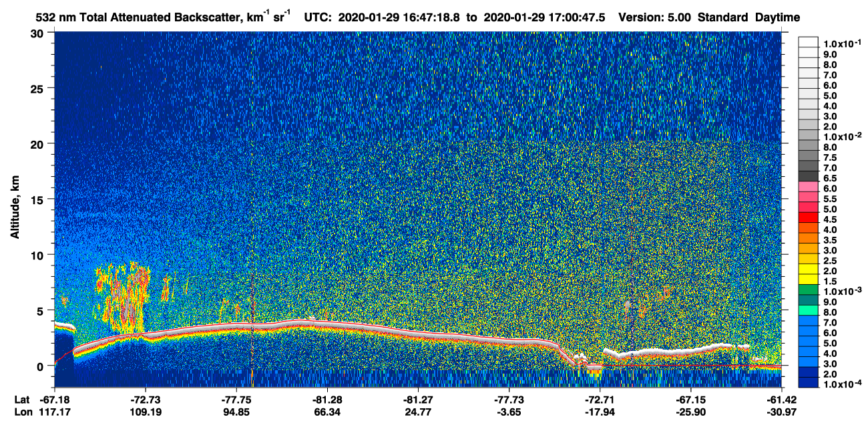Click the colorbar label '3.5'
The image size is (868, 445).
pos(830,240)
